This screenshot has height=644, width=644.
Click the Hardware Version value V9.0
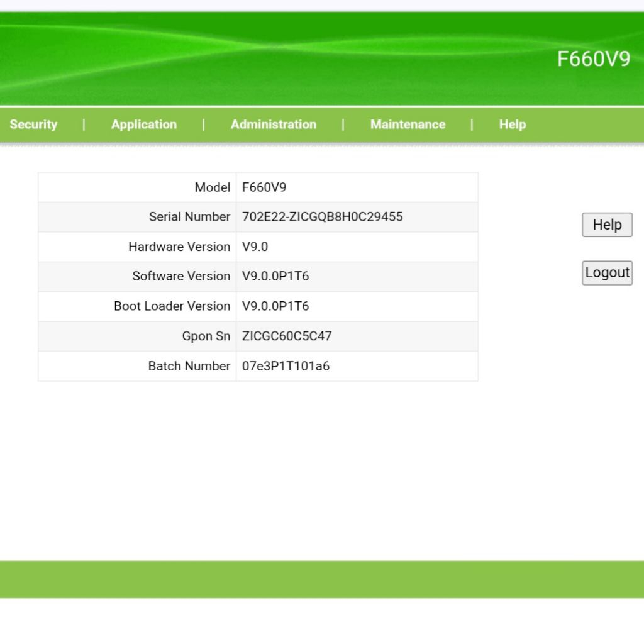click(x=255, y=247)
